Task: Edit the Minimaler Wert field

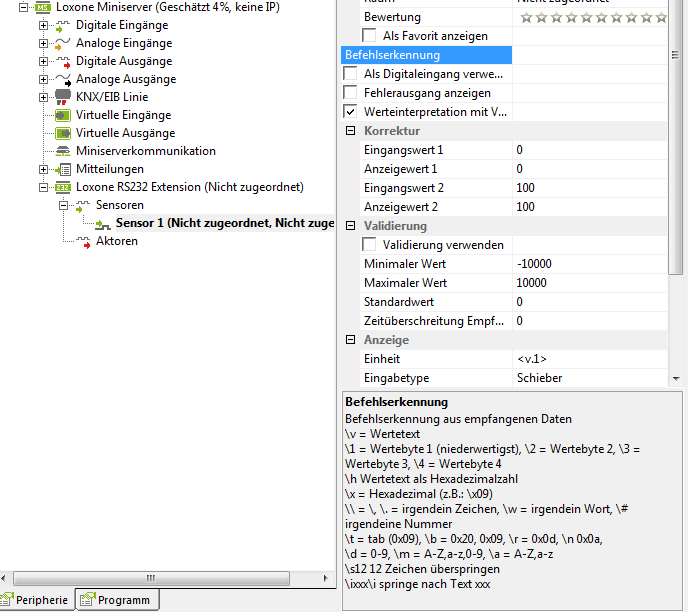Action: tap(589, 264)
